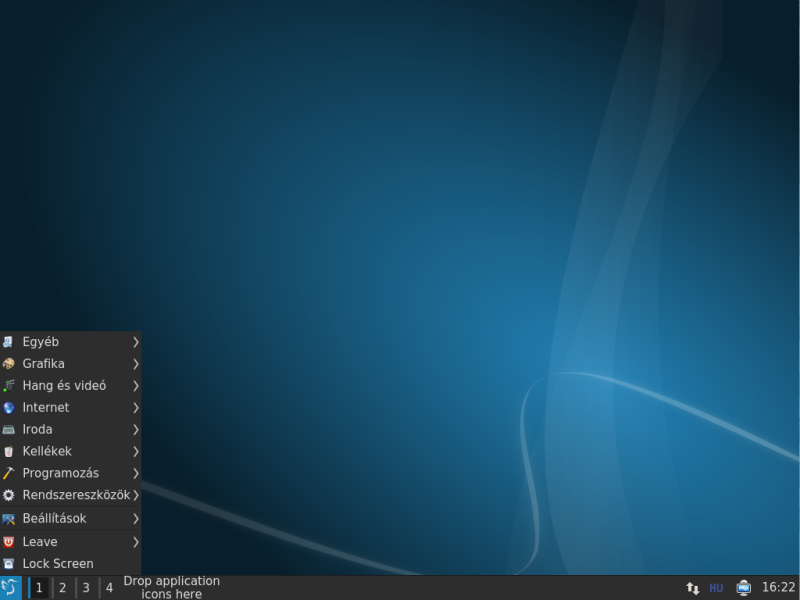Switch to desktop 4 in pager
Screen dimensions: 800x600
(x=109, y=588)
